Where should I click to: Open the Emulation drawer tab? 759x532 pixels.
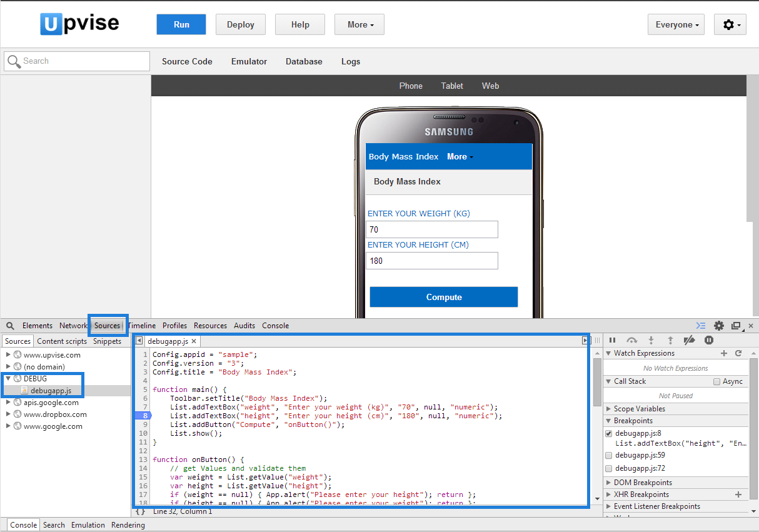coord(88,525)
